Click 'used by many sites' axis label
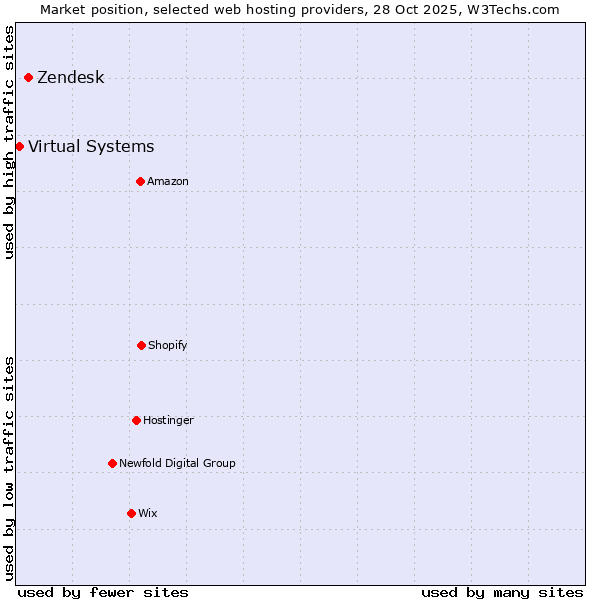The image size is (600, 600). point(502,592)
